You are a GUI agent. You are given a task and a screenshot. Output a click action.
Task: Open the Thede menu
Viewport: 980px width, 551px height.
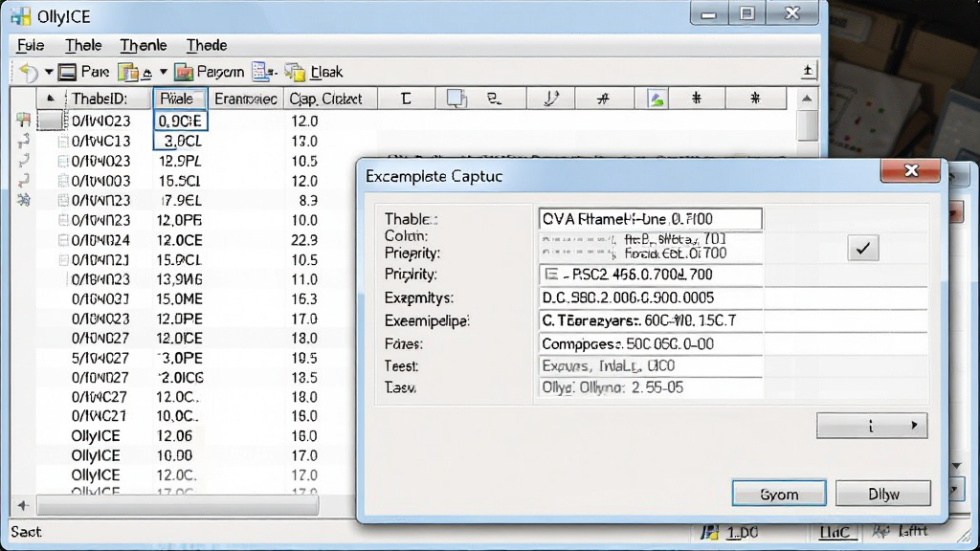(207, 46)
